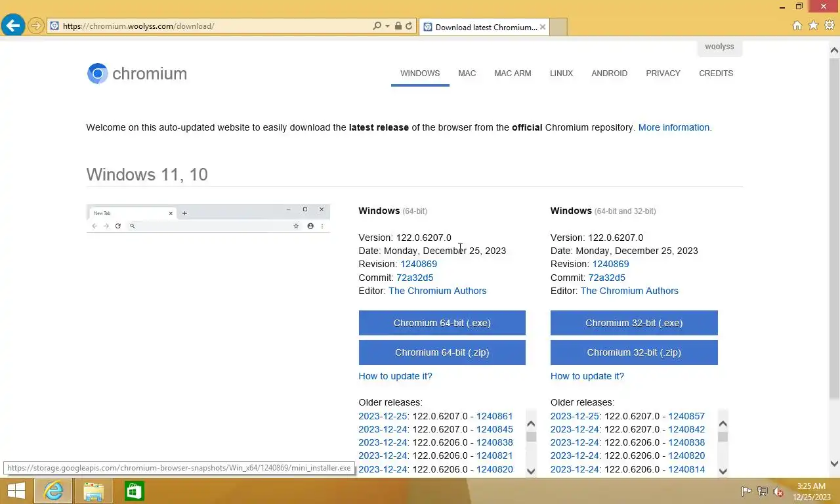840x504 pixels.
Task: Click up arrow of 64-bit older releases list
Action: [531, 423]
